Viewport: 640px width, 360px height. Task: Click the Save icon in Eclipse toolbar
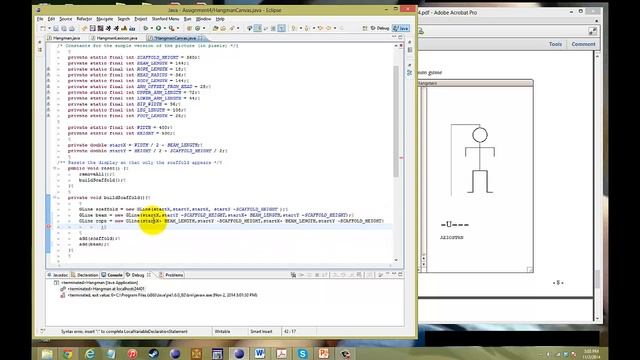point(56,29)
